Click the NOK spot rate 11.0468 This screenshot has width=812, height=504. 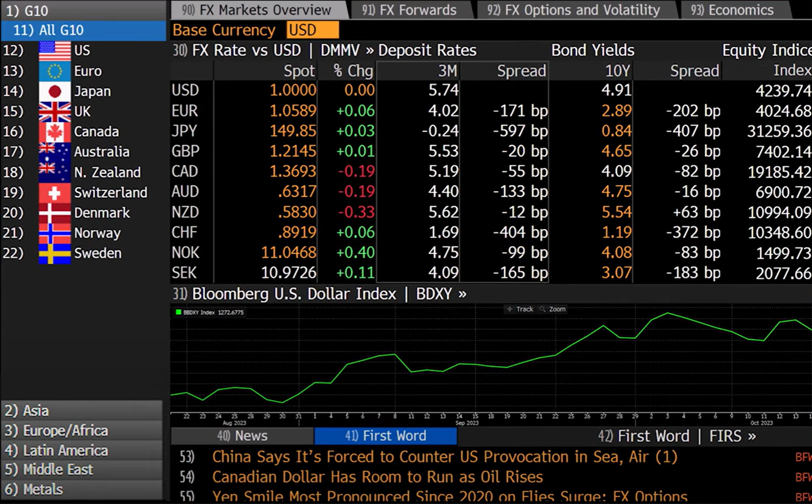289,253
